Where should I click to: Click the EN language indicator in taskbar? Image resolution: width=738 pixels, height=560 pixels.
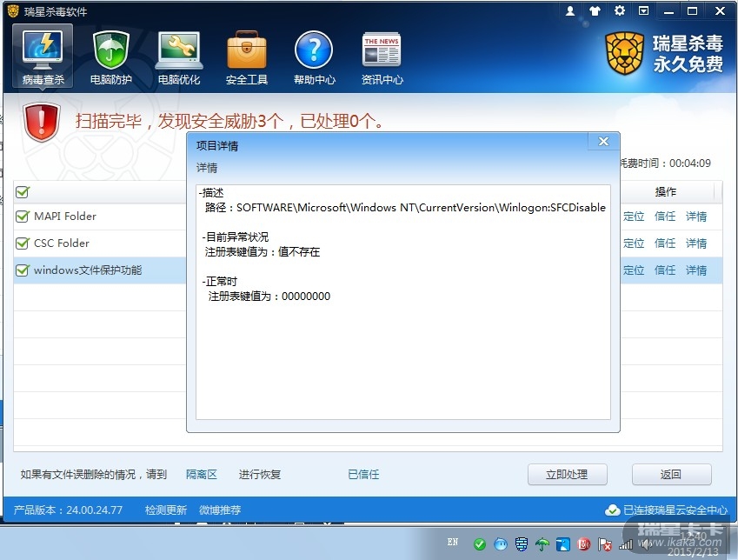[x=453, y=542]
